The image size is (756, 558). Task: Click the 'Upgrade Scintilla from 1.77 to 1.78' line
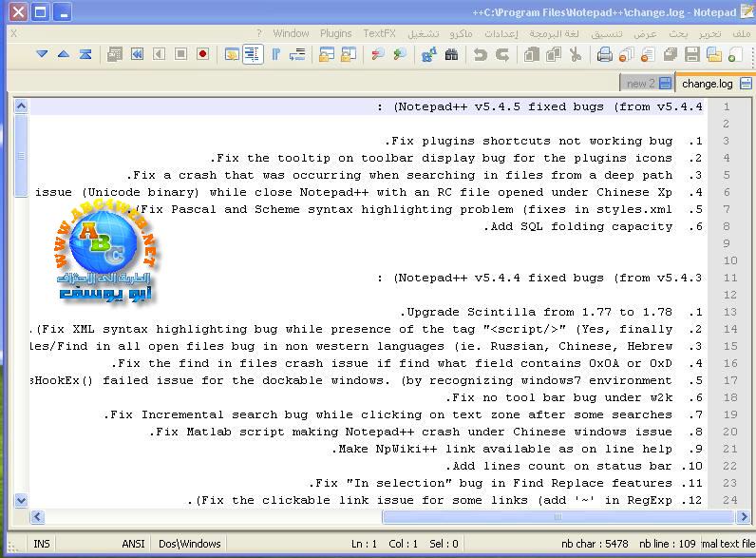[552, 312]
